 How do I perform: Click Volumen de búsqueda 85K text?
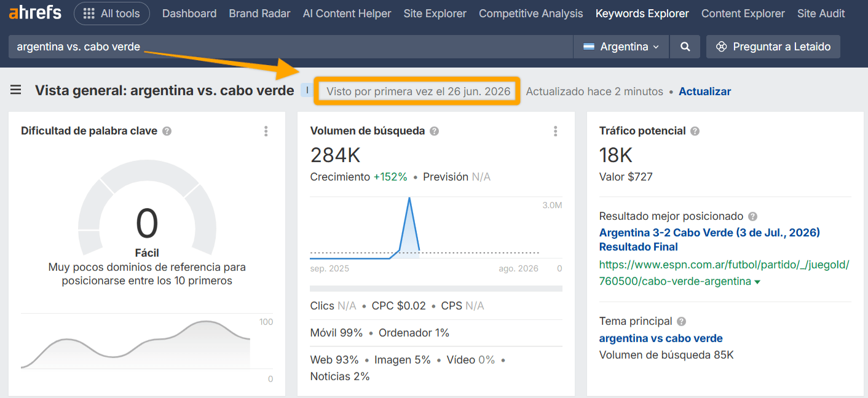tap(666, 355)
